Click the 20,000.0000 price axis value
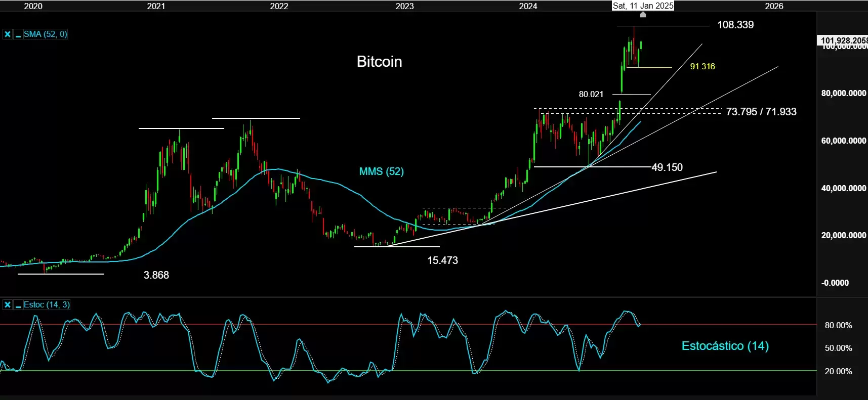Viewport: 868px width, 400px height. pyautogui.click(x=844, y=235)
